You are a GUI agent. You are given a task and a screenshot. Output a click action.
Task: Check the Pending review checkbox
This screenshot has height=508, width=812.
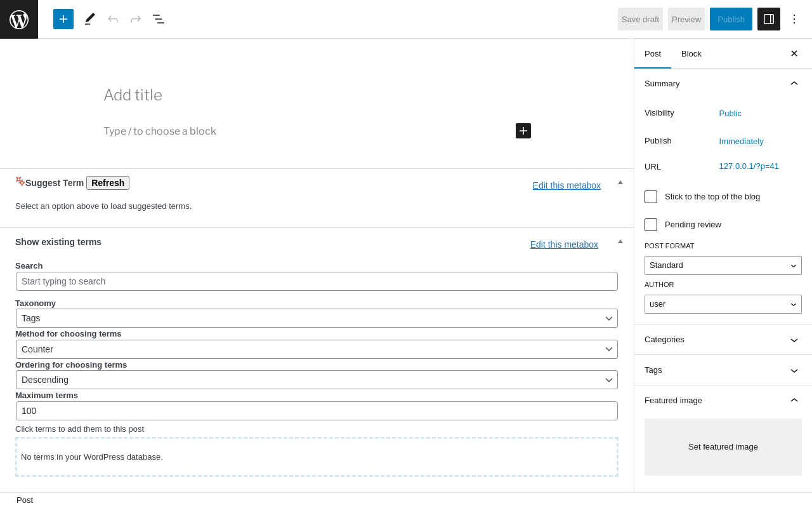tap(651, 225)
